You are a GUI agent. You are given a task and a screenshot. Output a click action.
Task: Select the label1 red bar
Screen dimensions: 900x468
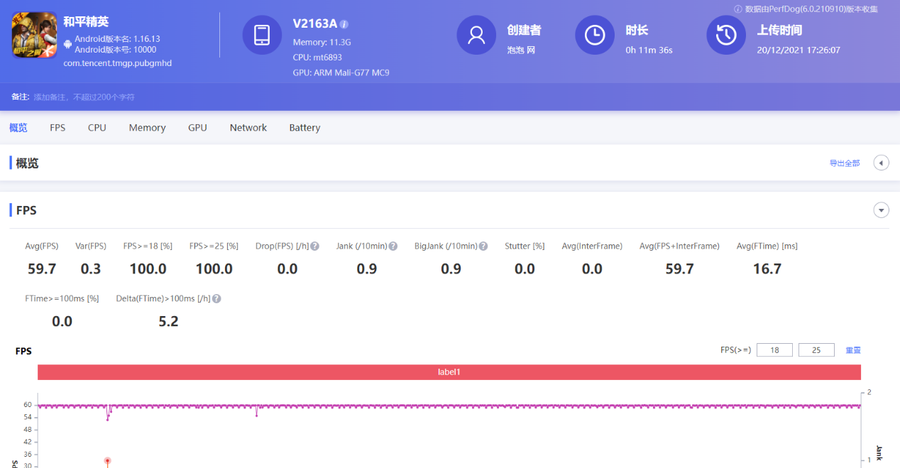pyautogui.click(x=449, y=372)
